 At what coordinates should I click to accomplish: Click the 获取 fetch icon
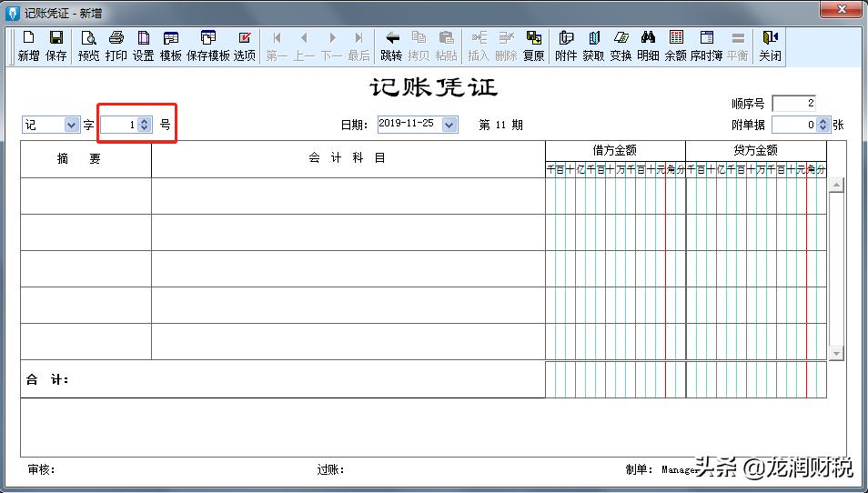pyautogui.click(x=593, y=45)
